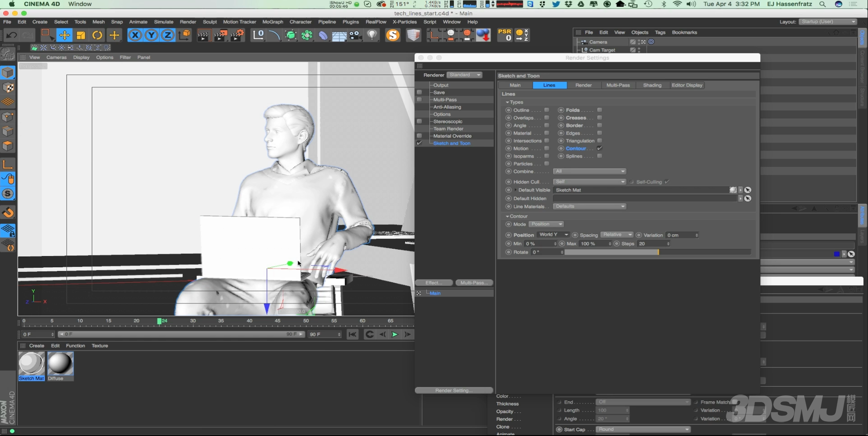The height and width of the screenshot is (436, 868).
Task: Click the Rotate angle slider
Action: [658, 252]
